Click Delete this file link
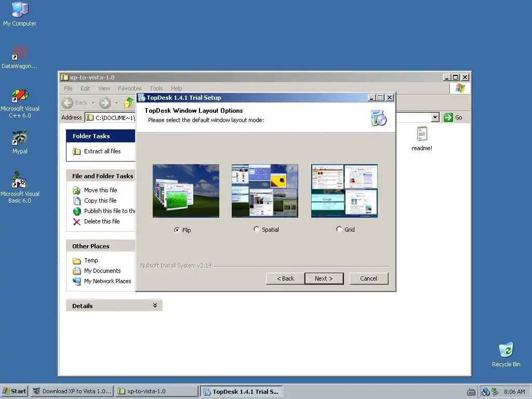 [102, 221]
